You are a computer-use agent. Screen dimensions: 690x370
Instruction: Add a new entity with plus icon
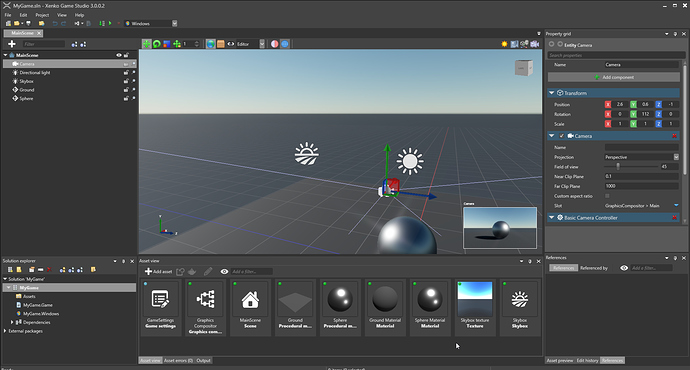pos(12,44)
